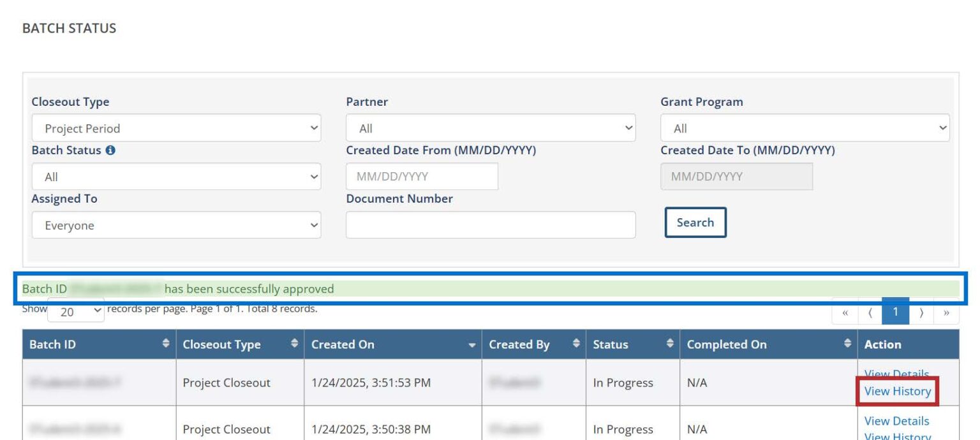
Task: Sort by Created On column arrow
Action: click(472, 345)
